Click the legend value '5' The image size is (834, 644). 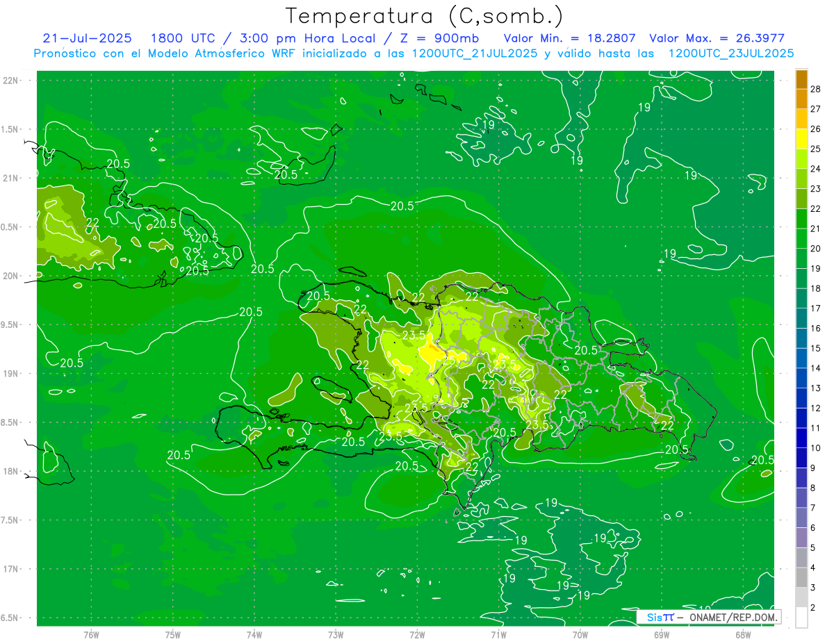(x=814, y=547)
